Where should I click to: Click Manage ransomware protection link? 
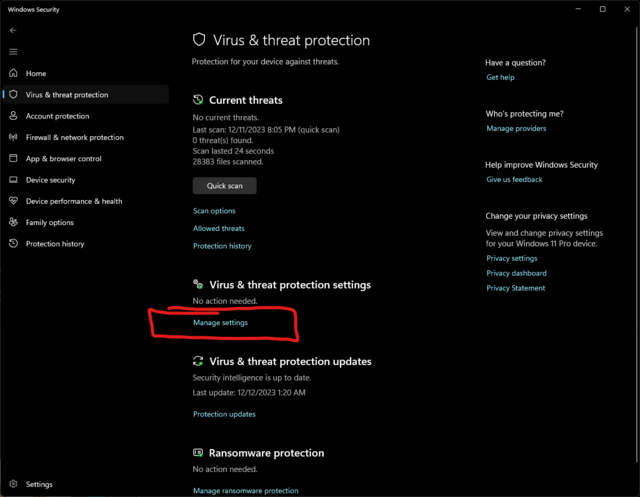click(x=245, y=490)
